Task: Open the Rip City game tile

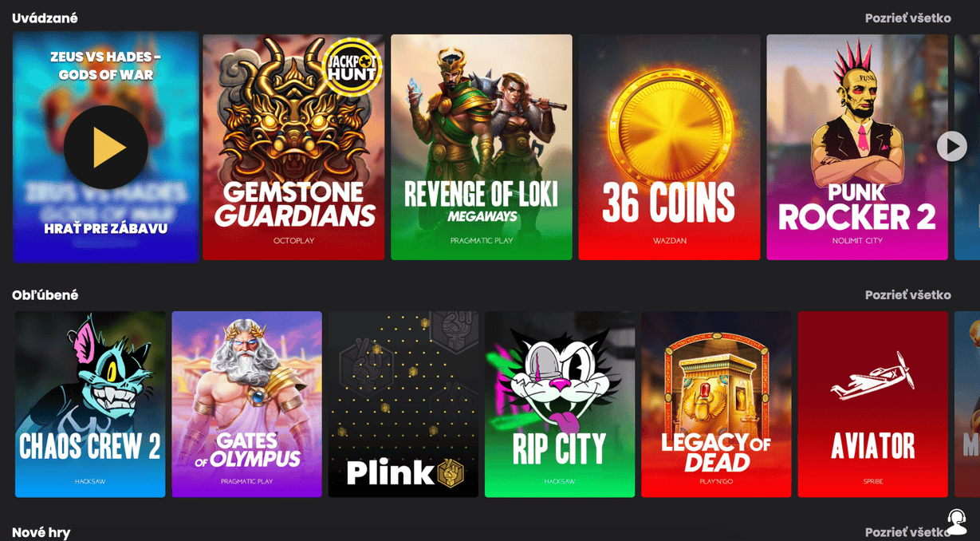Action: 560,405
